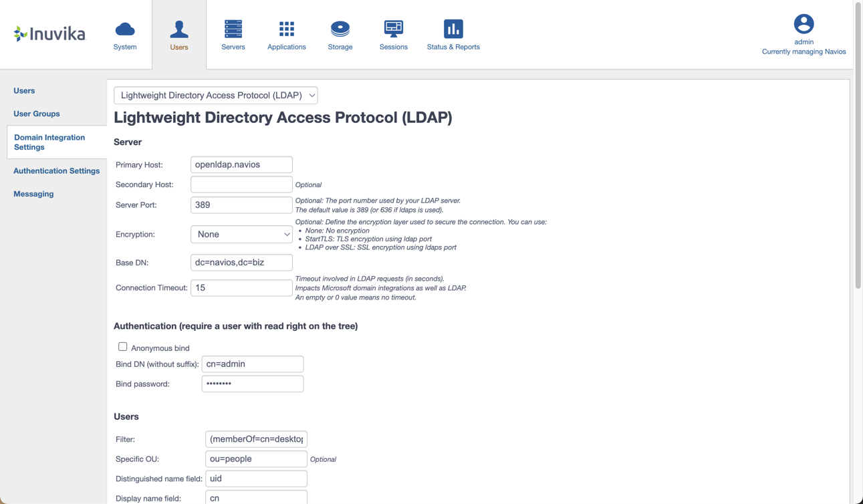Click the Inuvika logo
This screenshot has height=504, width=863.
click(x=50, y=33)
